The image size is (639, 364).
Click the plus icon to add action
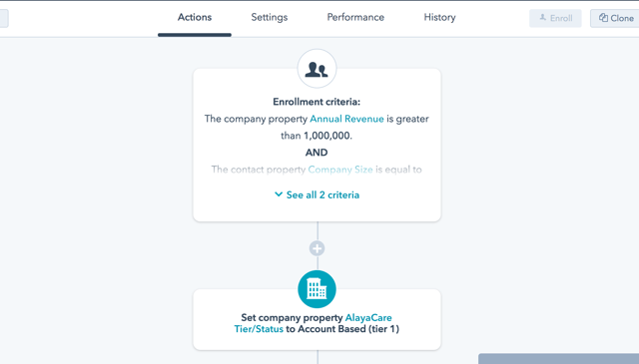pos(318,248)
